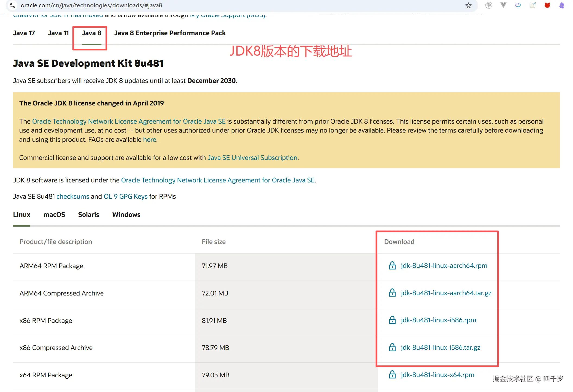
Task: Open the checksums link
Action: tap(73, 196)
